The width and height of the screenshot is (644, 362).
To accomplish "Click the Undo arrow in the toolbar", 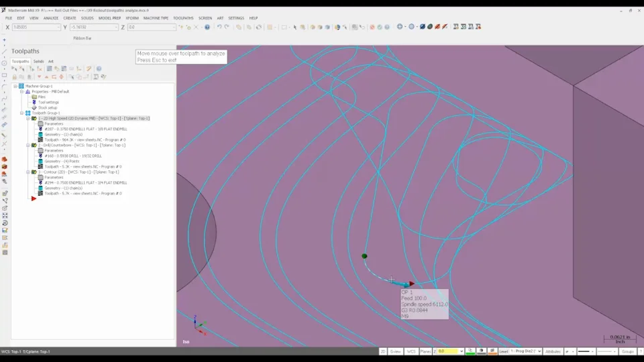I will [219, 27].
